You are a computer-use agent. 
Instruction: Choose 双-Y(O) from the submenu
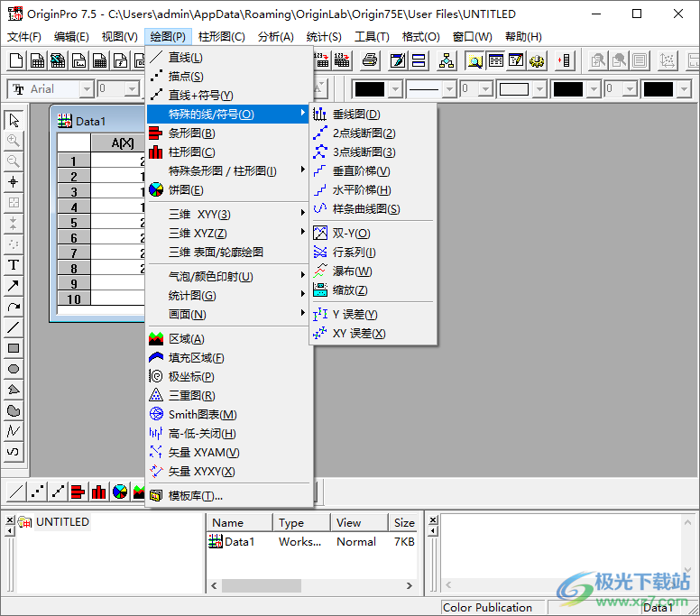(373, 234)
